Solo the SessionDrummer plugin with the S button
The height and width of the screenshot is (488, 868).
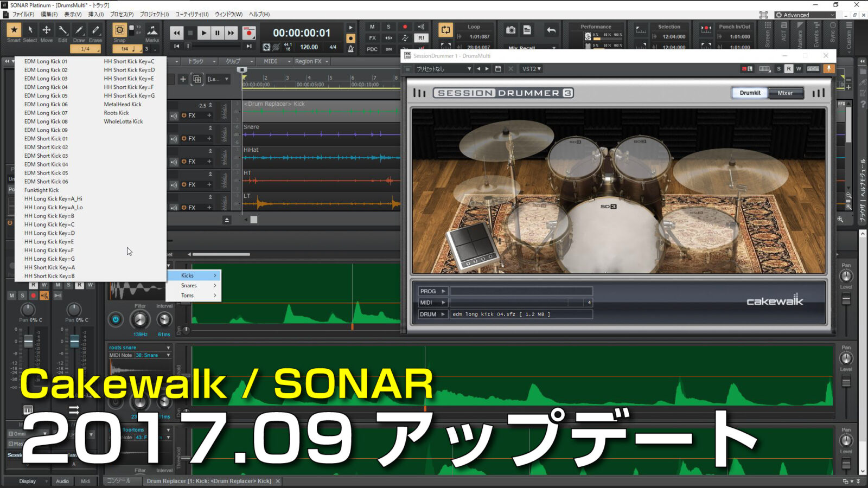779,69
